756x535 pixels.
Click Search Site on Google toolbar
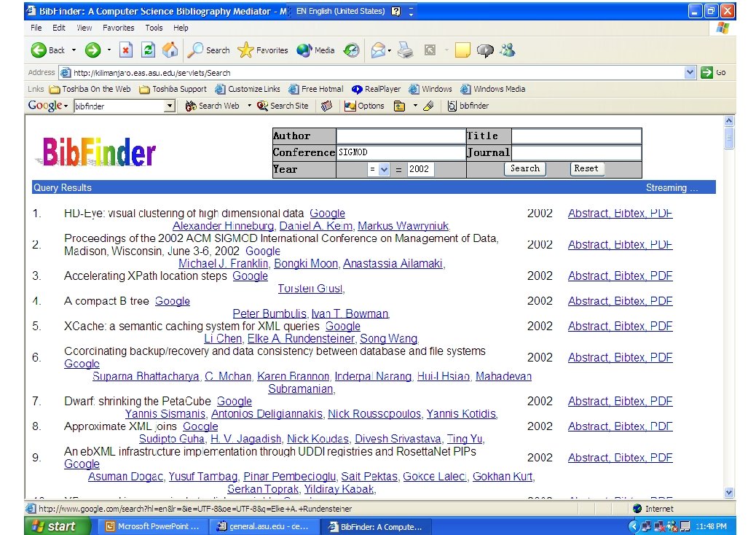pyautogui.click(x=283, y=106)
